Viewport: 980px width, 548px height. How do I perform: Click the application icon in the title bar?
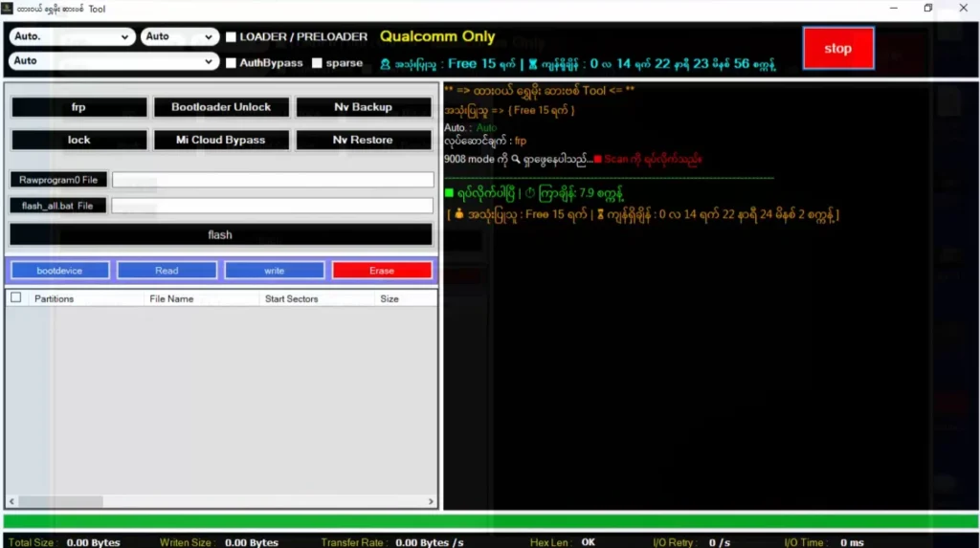[x=8, y=9]
